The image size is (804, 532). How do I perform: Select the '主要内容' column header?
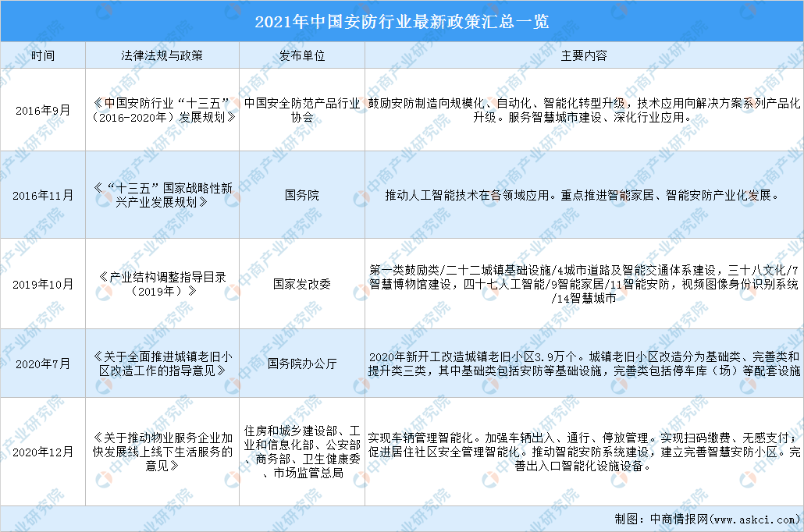(x=584, y=55)
